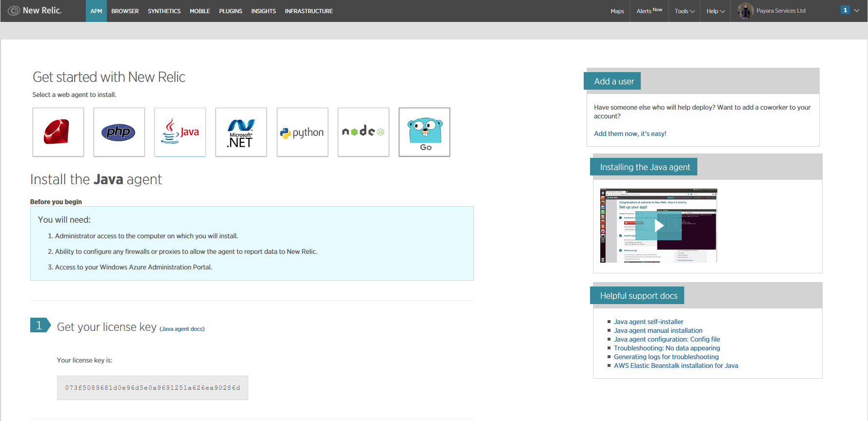Go to the SYNTHETICS tab
Viewport: 868px width, 421px height.
pos(164,11)
